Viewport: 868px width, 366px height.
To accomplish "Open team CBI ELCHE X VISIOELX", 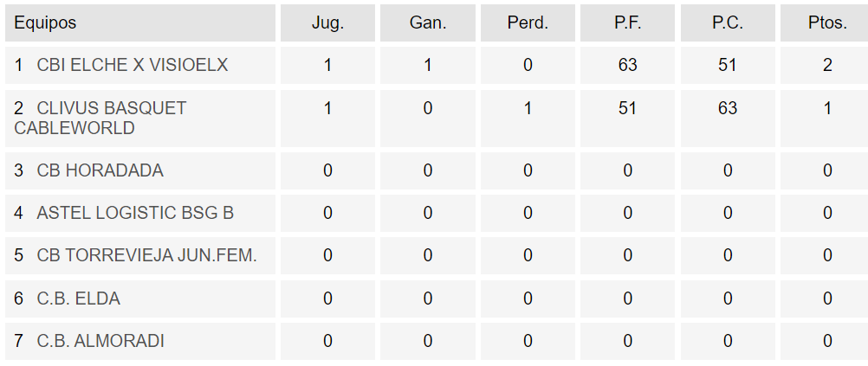I will pos(133,65).
